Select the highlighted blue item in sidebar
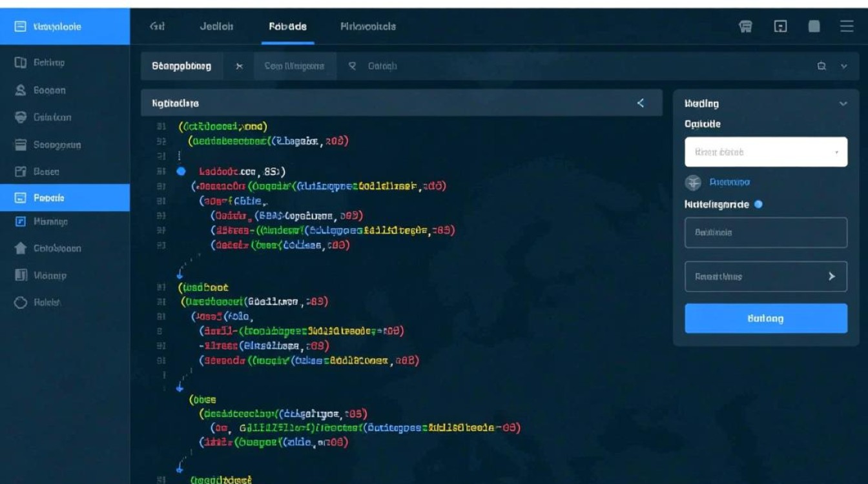 [65, 198]
